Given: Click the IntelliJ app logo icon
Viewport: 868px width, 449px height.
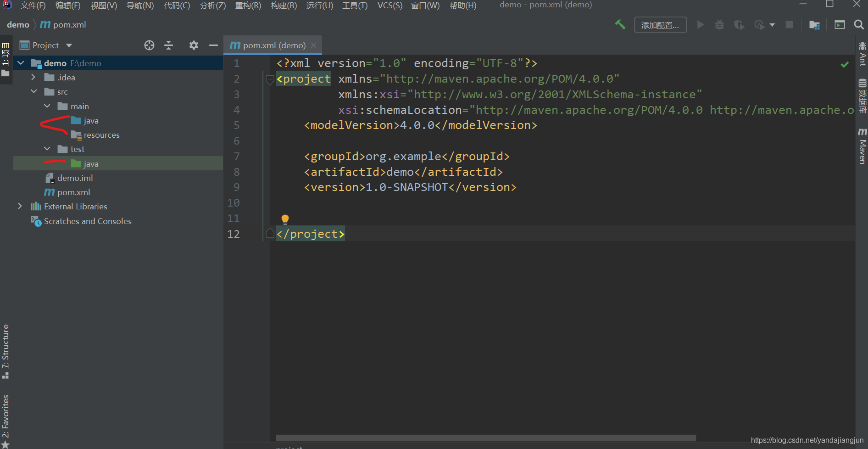Looking at the screenshot, I should coord(7,5).
